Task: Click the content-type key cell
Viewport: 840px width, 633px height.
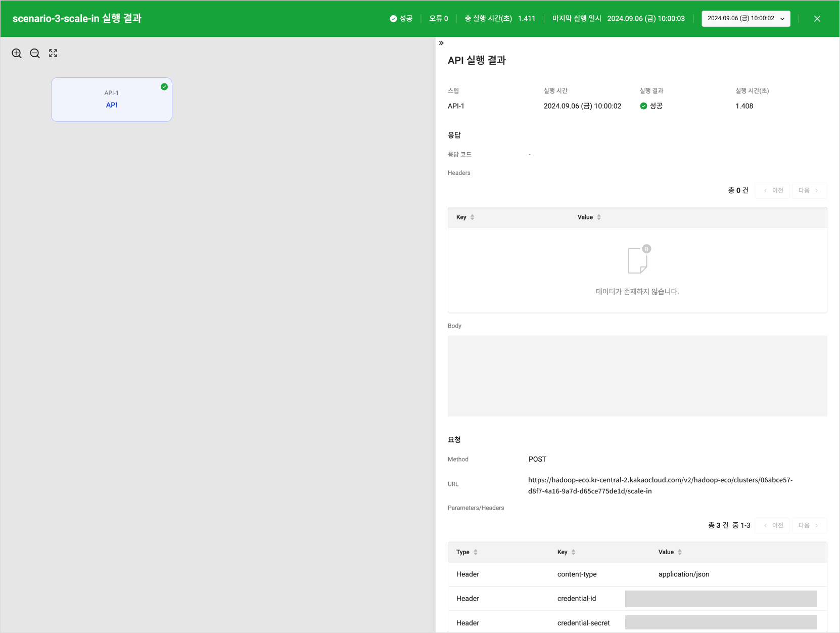Action: [x=577, y=574]
